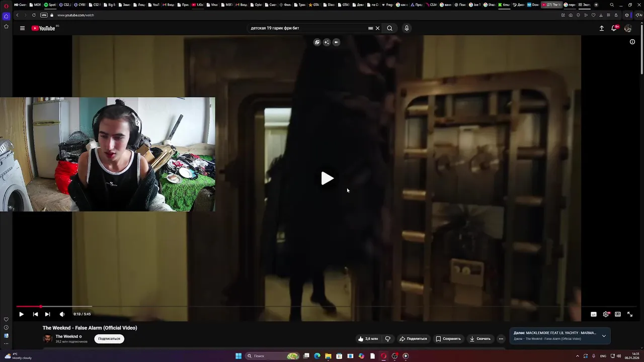Open browser tab search magnifier
Screen dimensions: 644x362
point(612,5)
